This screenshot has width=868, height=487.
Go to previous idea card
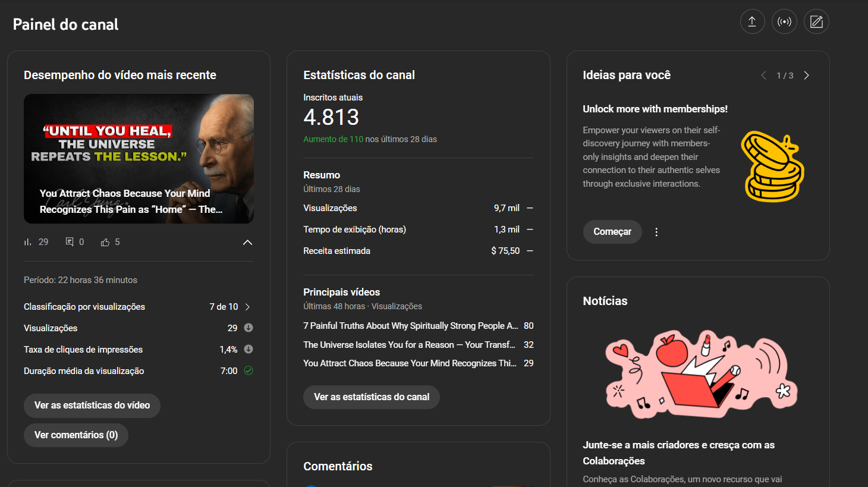[x=763, y=76]
